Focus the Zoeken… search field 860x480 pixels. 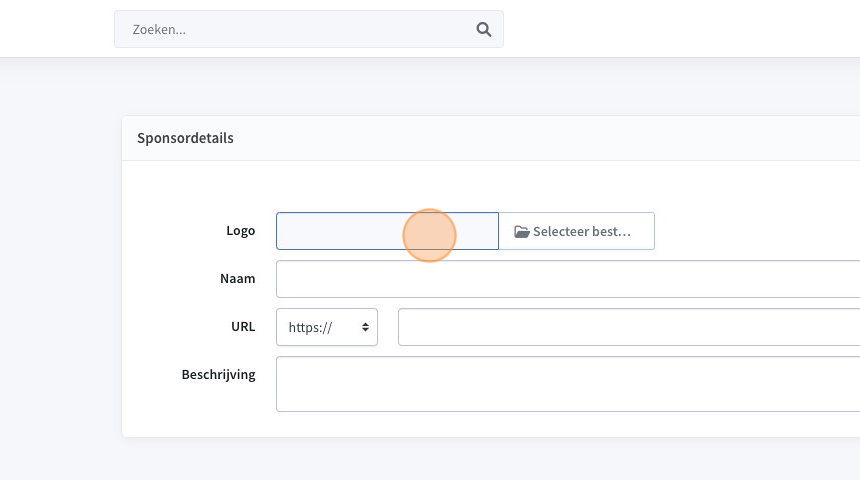point(309,29)
